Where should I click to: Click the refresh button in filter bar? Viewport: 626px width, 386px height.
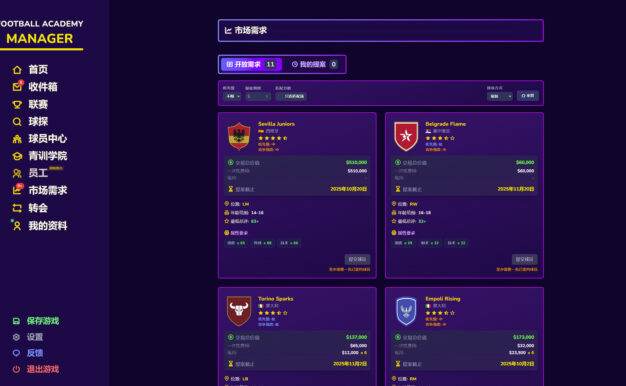[527, 96]
